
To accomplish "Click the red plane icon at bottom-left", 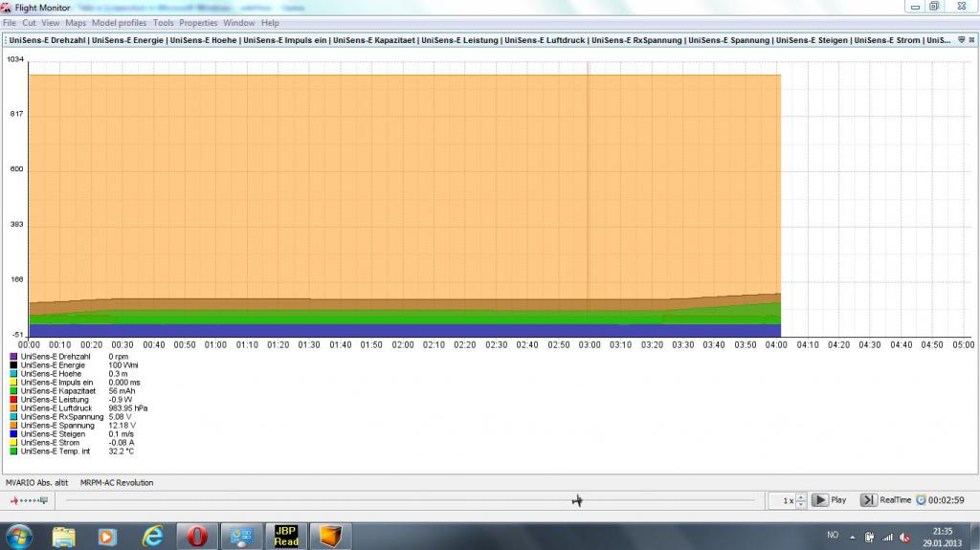I will point(15,500).
